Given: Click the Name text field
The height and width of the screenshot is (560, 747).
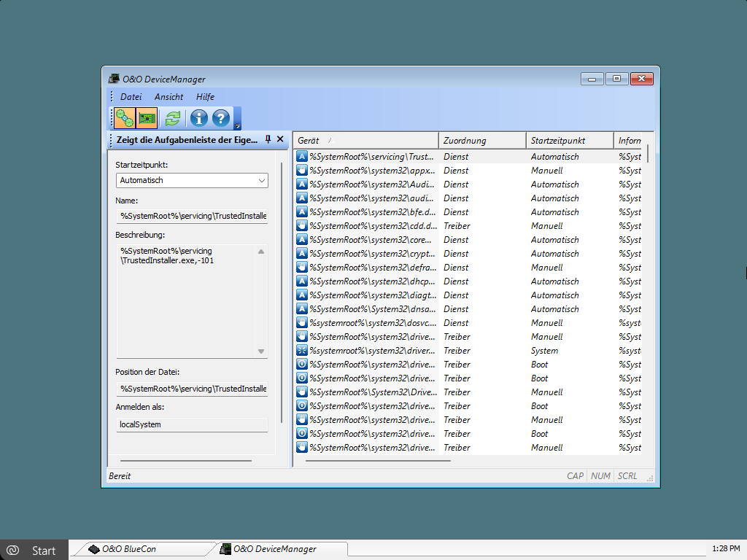Looking at the screenshot, I should click(192, 216).
